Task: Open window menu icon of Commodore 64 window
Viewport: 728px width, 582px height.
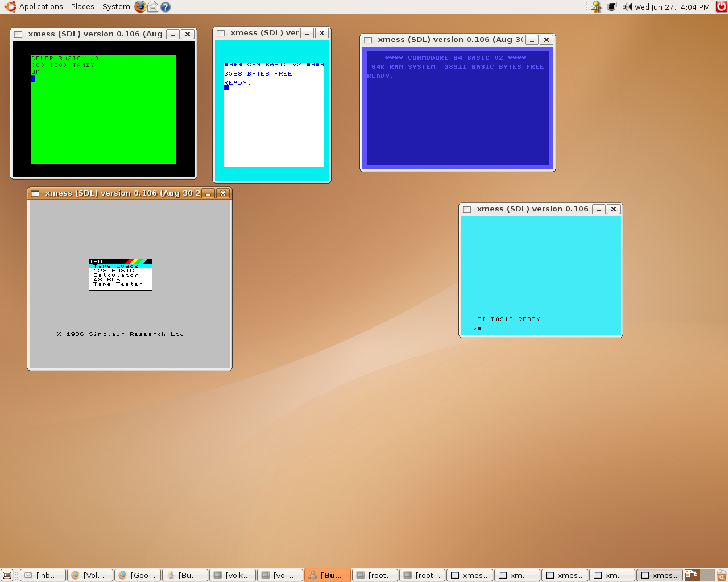Action: coord(368,40)
